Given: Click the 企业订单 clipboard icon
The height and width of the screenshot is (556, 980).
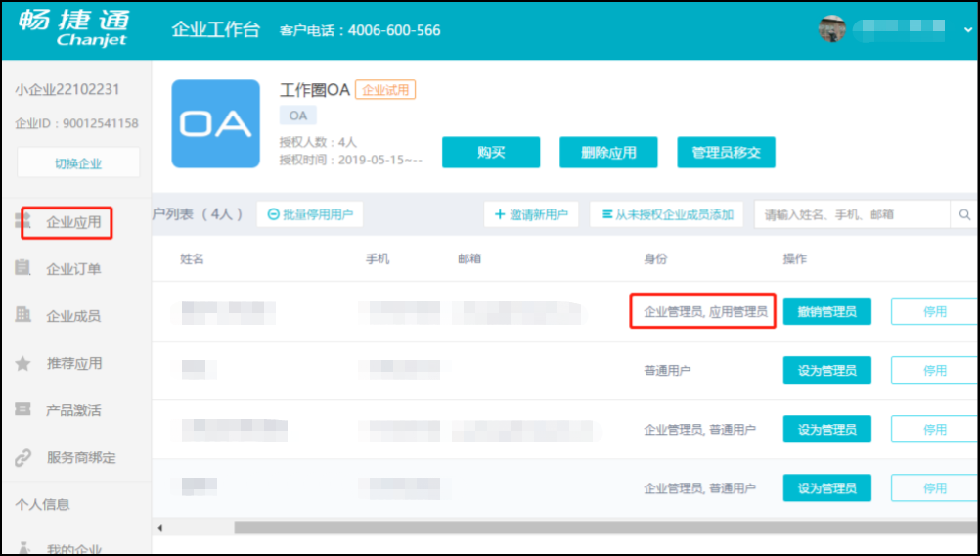Looking at the screenshot, I should pyautogui.click(x=22, y=267).
